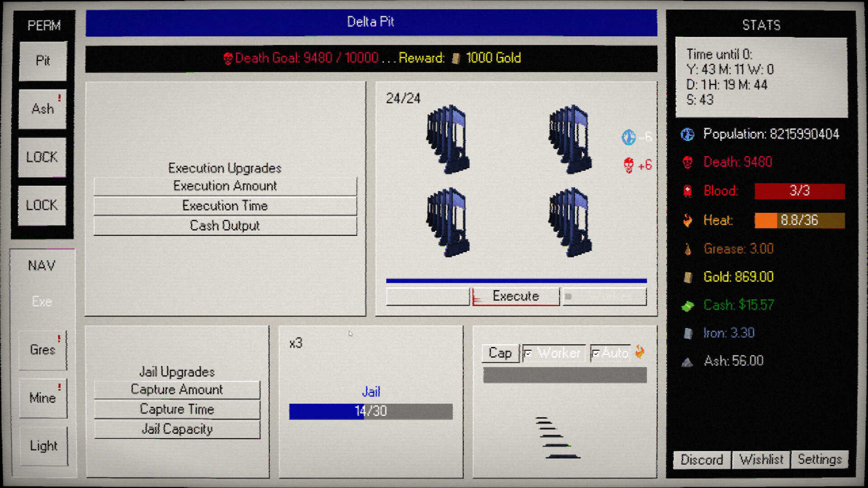Toggle the Auto checkbox
Viewport: 868px width, 488px height.
(596, 353)
